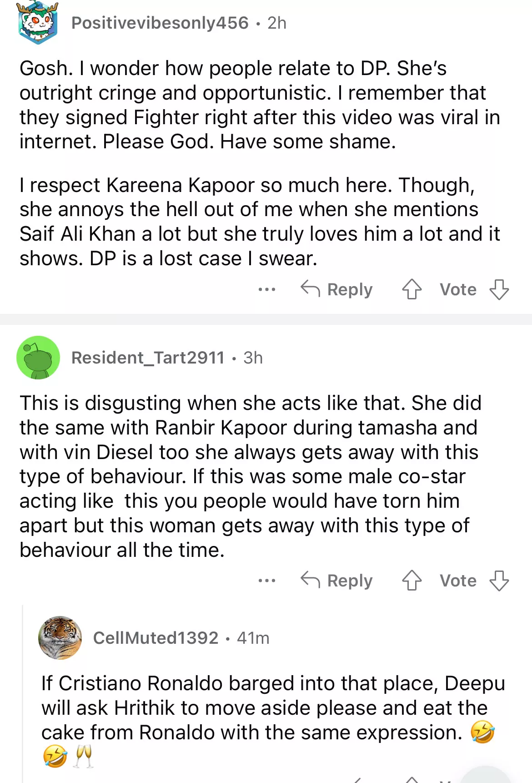Image resolution: width=532 pixels, height=783 pixels.
Task: Upvote Positivevibesonly456's comment
Action: [412, 289]
